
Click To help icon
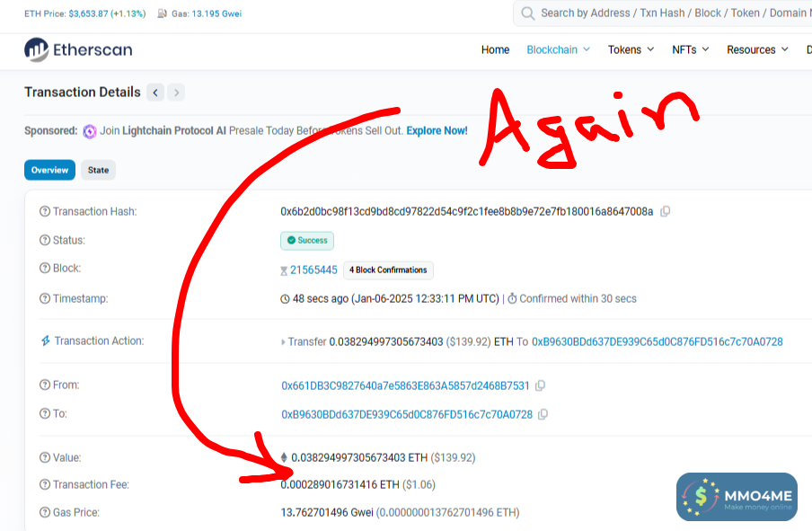tap(45, 413)
